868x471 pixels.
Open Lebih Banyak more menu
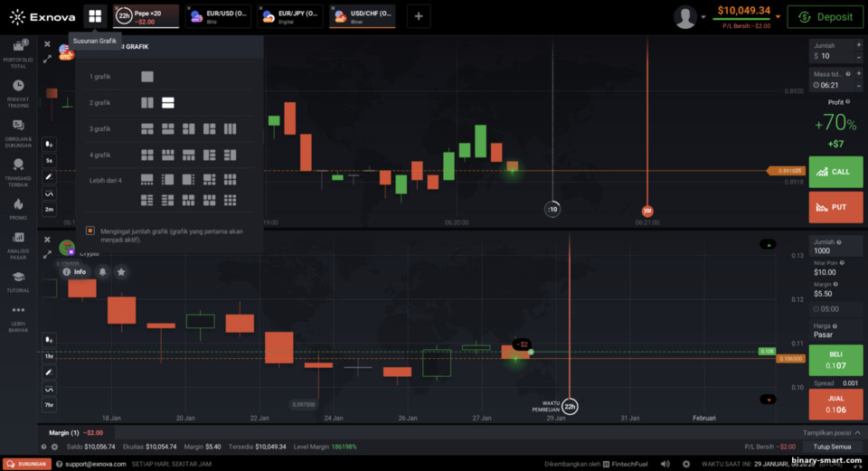coord(18,319)
